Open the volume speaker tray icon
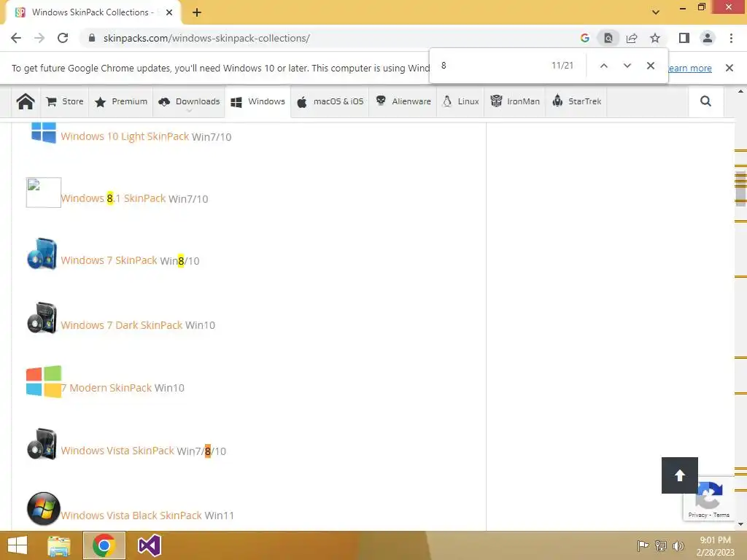The width and height of the screenshot is (747, 560). (678, 545)
